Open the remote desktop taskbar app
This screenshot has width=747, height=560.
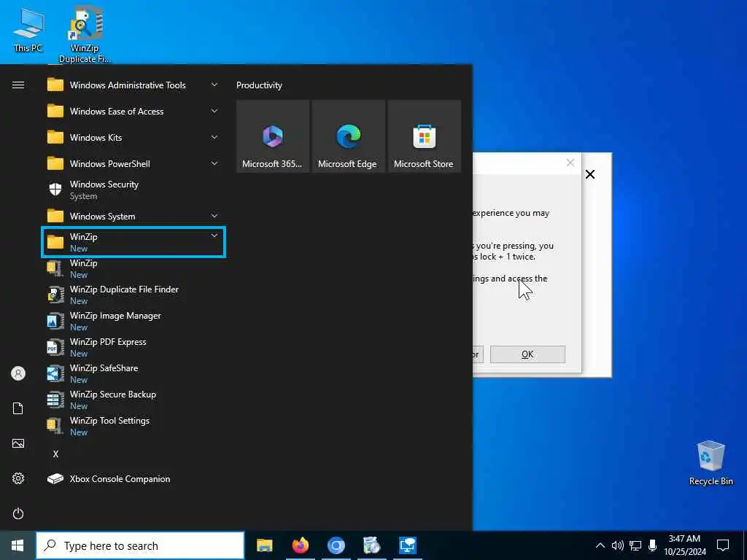(408, 545)
